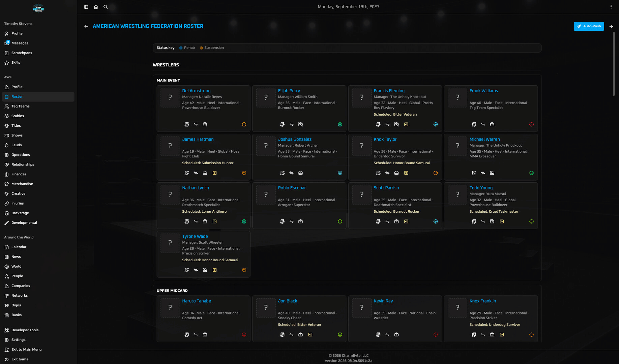Click the briefcase icon on Frank Williams' card

coord(492,124)
